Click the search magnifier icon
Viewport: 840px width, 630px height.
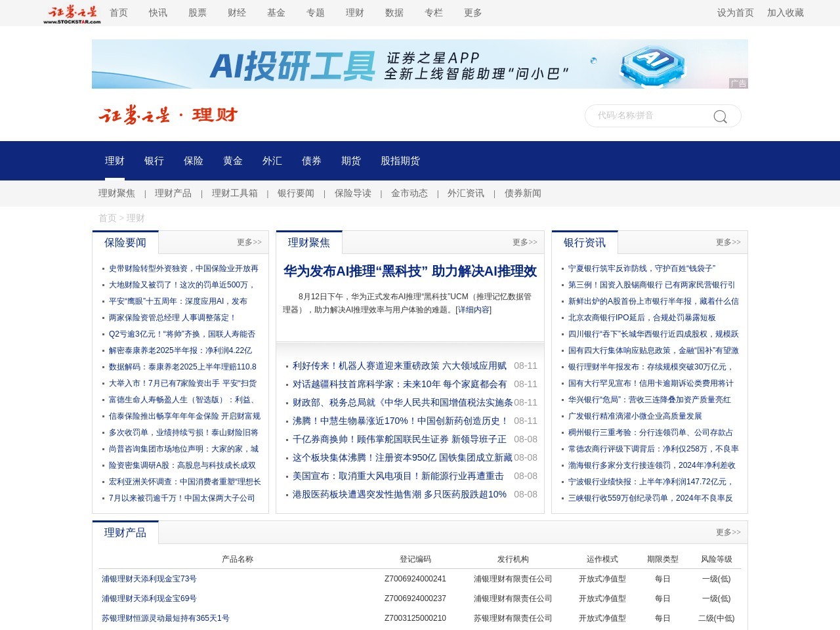click(720, 116)
